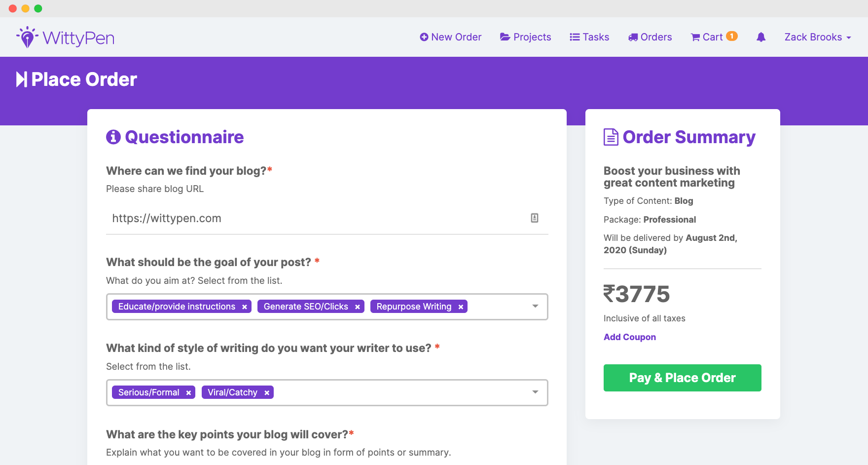Open the notifications bell
Image resolution: width=868 pixels, height=465 pixels.
point(761,37)
